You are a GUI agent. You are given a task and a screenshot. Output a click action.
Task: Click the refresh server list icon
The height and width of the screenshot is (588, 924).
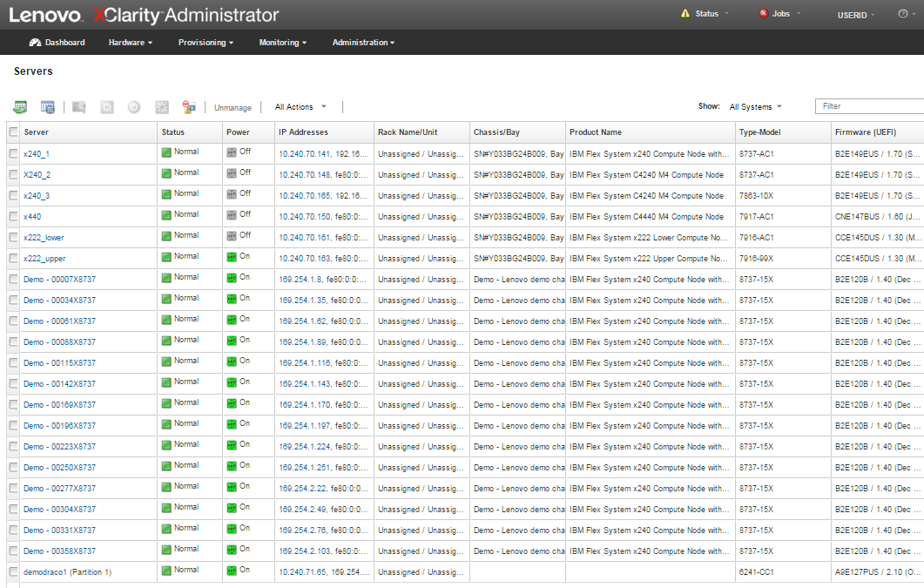[20, 107]
